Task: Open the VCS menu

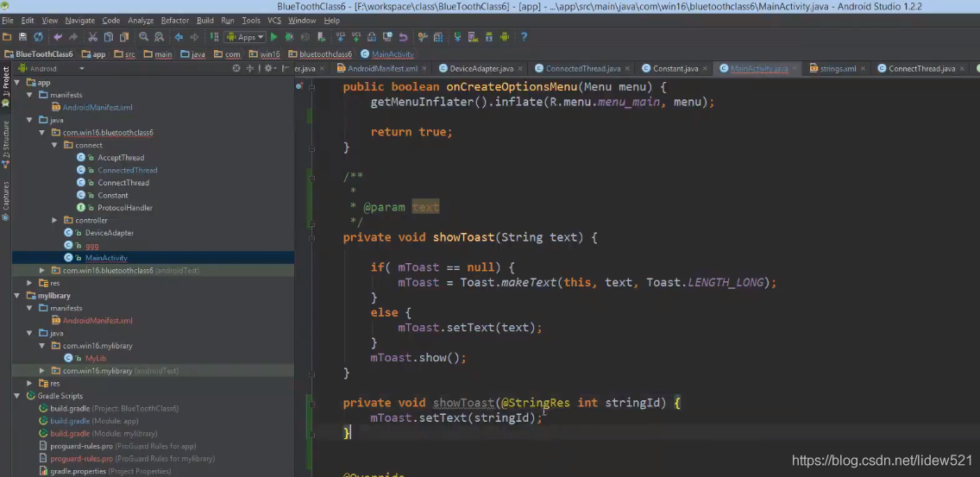Action: 274,21
